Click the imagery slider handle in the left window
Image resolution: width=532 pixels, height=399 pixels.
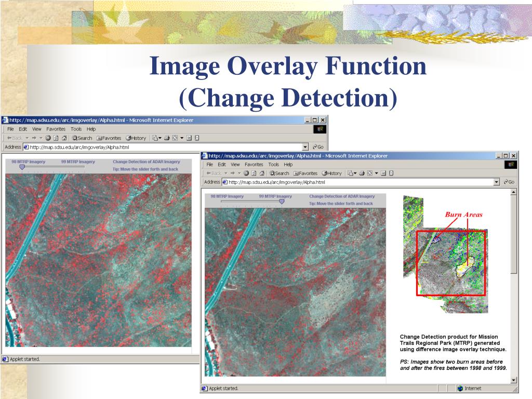coord(22,167)
